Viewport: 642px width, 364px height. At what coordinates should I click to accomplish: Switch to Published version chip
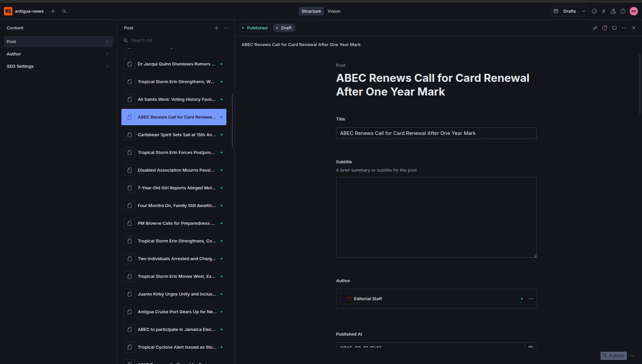point(254,28)
